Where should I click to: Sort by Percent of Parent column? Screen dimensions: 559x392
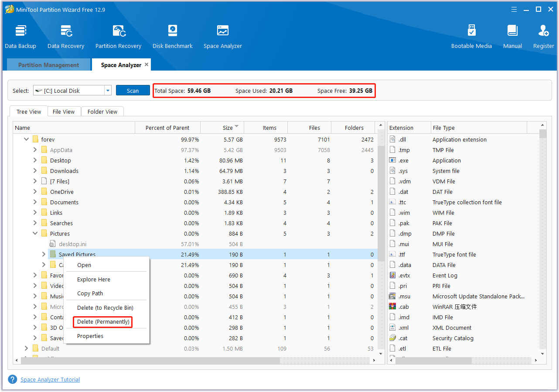(167, 128)
